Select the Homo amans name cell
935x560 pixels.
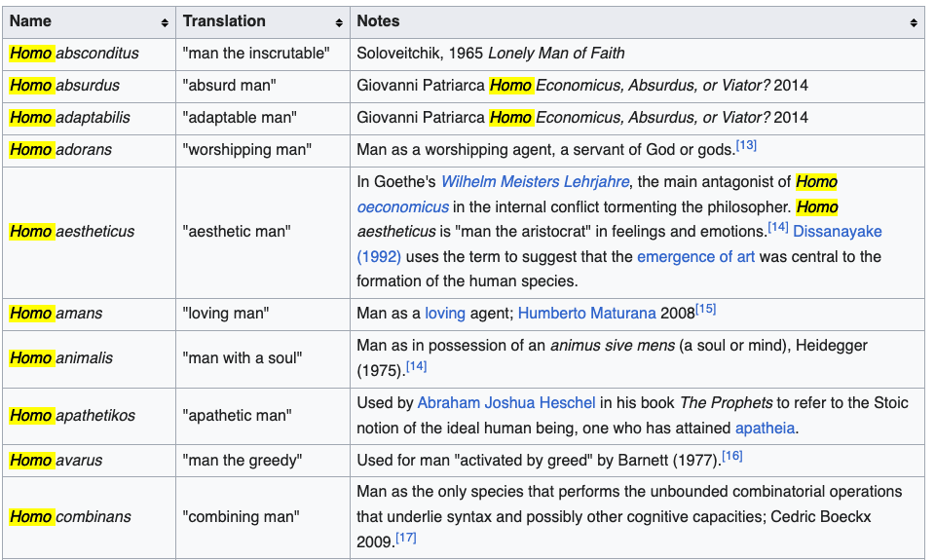point(89,314)
